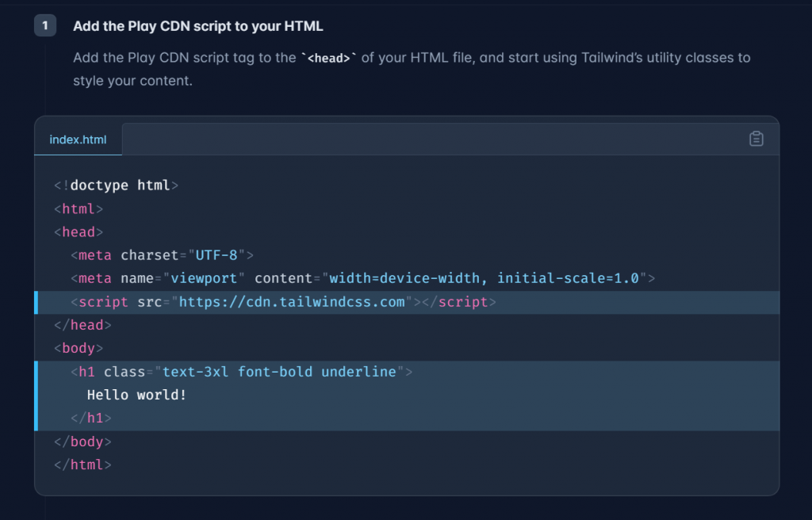This screenshot has height=520, width=812.
Task: Click the closing </body> tag line
Action: (82, 442)
